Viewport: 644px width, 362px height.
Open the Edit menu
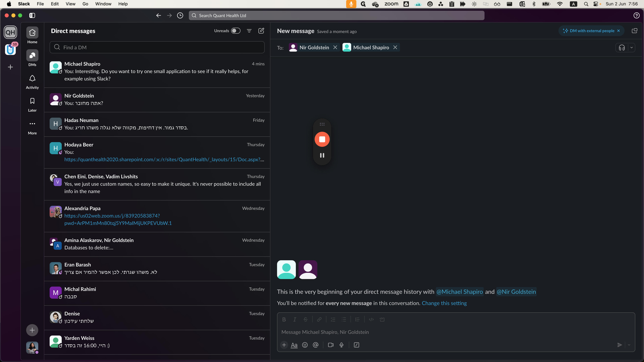(x=55, y=4)
